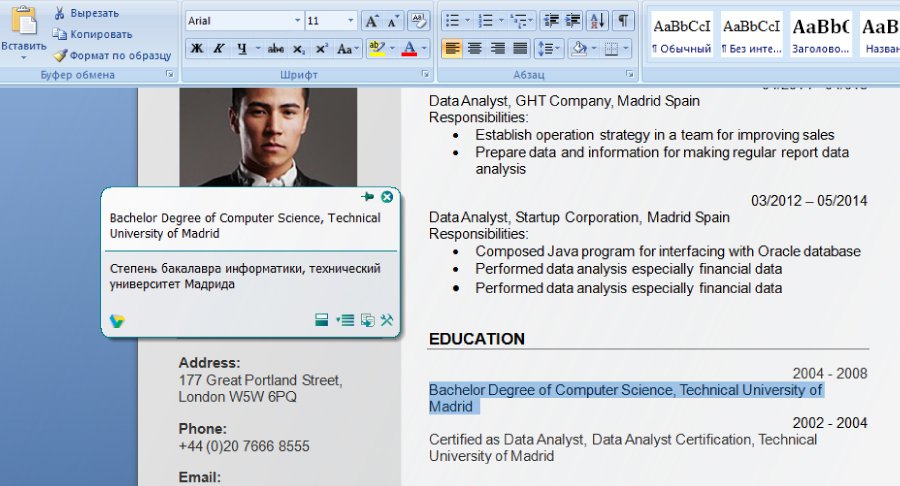This screenshot has width=900, height=486.
Task: Click Clear Formatting icon in font group
Action: click(419, 21)
